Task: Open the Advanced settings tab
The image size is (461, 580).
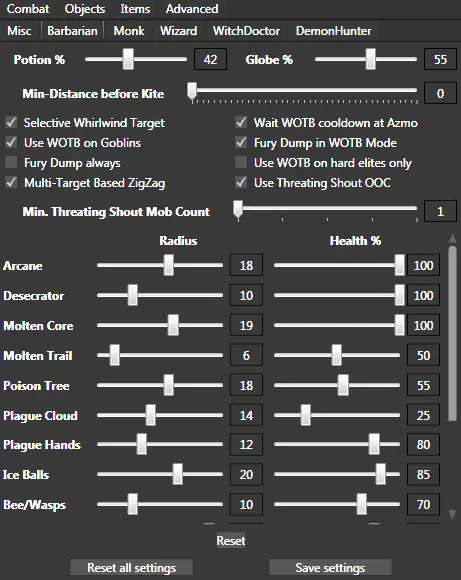Action: [192, 9]
